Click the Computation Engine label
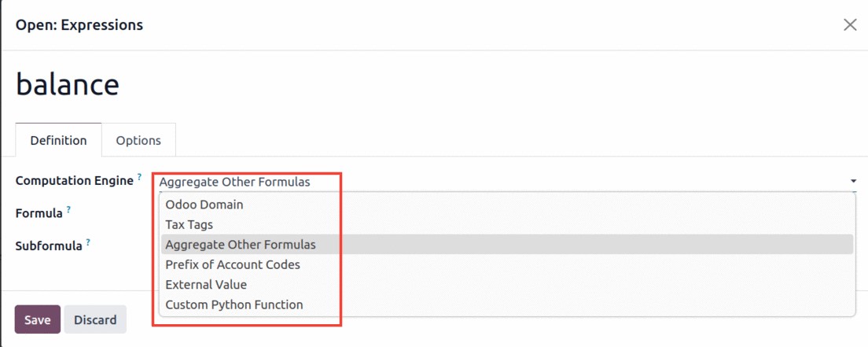This screenshot has width=868, height=347. [x=75, y=181]
